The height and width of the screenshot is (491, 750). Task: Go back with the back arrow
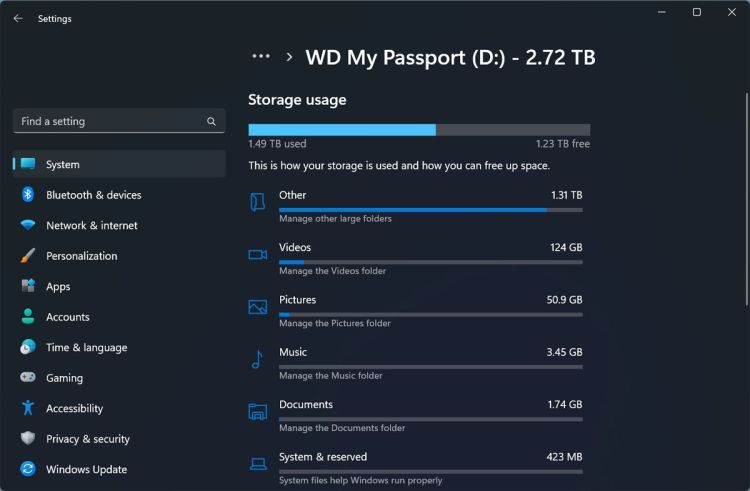tap(18, 18)
